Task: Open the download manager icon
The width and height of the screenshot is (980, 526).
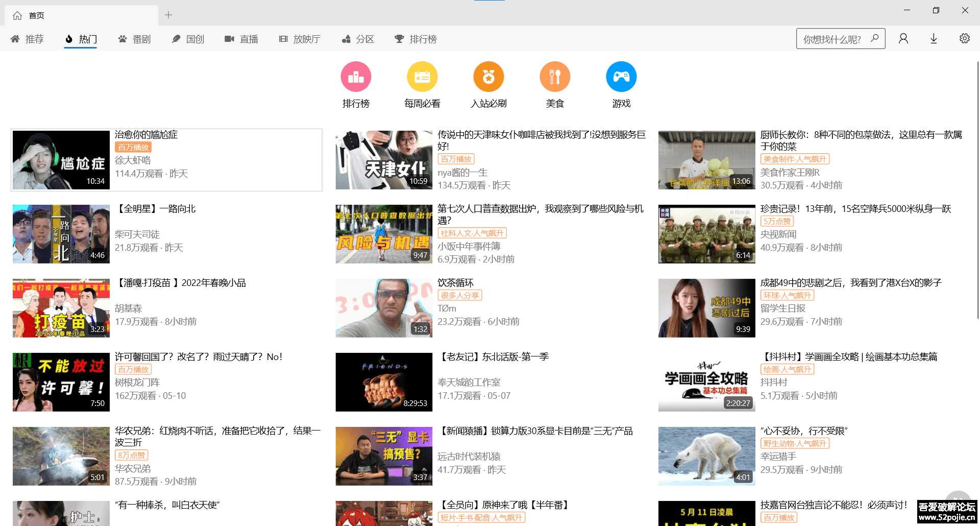Action: click(x=934, y=38)
